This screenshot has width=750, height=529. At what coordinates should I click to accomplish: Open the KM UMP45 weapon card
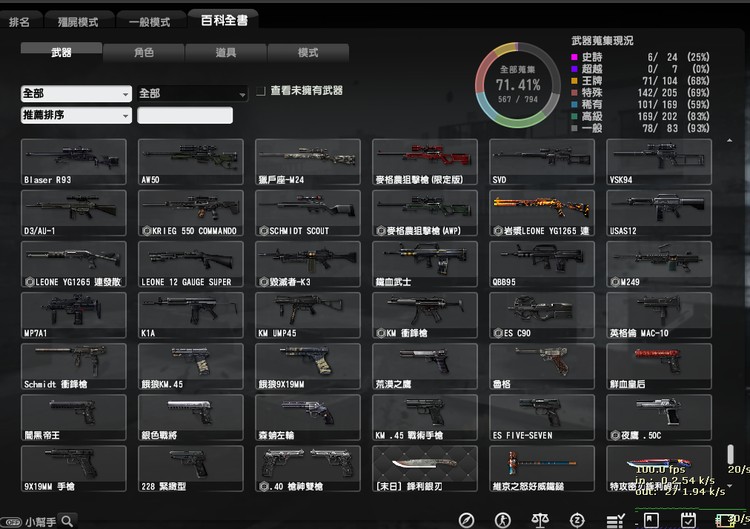pyautogui.click(x=308, y=315)
